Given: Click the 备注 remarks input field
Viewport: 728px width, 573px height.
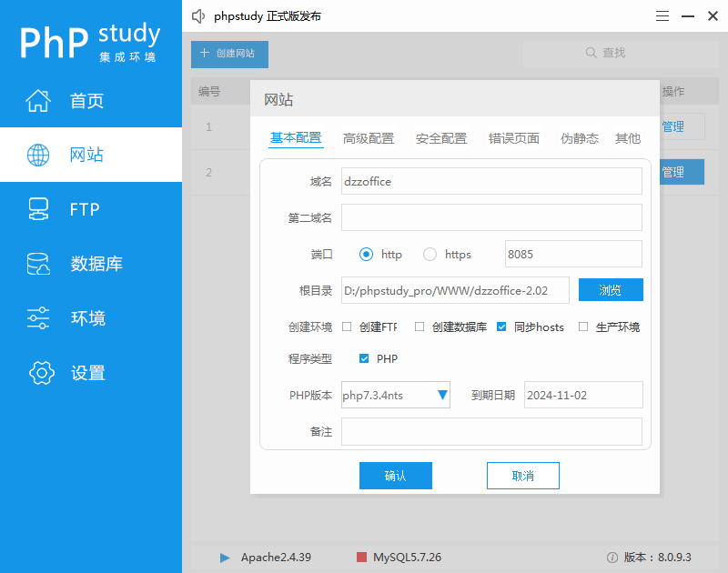Looking at the screenshot, I should click(x=491, y=431).
